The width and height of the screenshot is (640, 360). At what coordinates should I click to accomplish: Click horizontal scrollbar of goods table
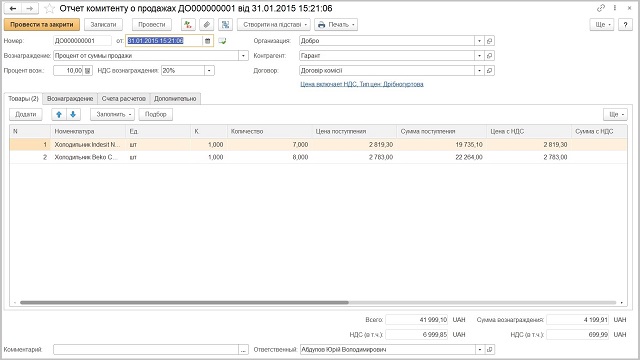184,302
